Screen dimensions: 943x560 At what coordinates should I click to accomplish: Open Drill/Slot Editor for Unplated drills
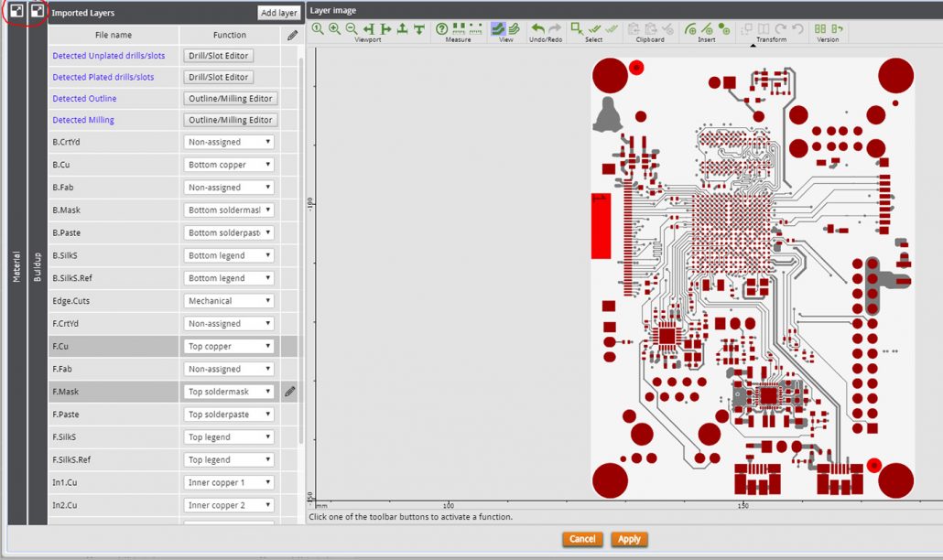(218, 55)
